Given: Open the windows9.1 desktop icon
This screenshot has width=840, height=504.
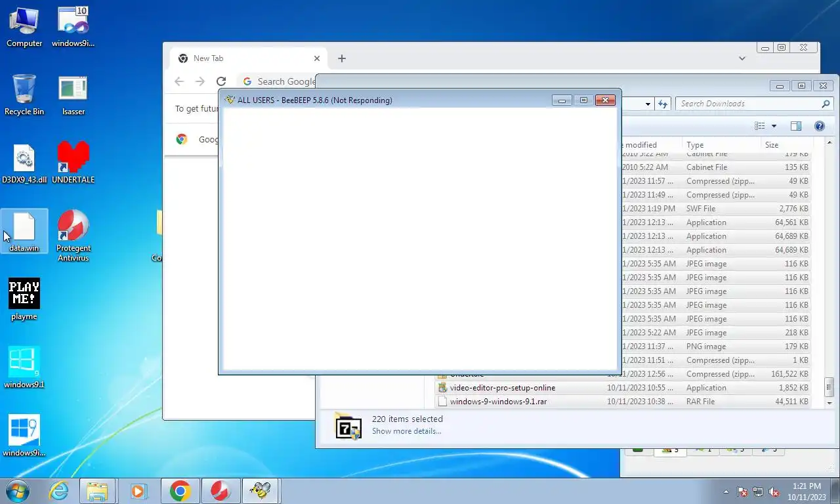Looking at the screenshot, I should click(x=24, y=368).
